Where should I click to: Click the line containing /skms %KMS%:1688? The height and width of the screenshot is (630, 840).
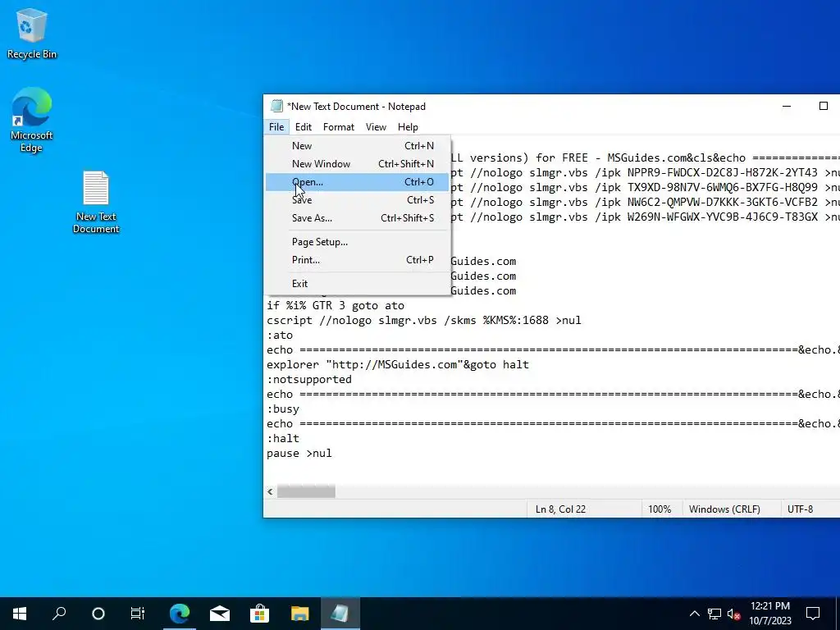[424, 321]
